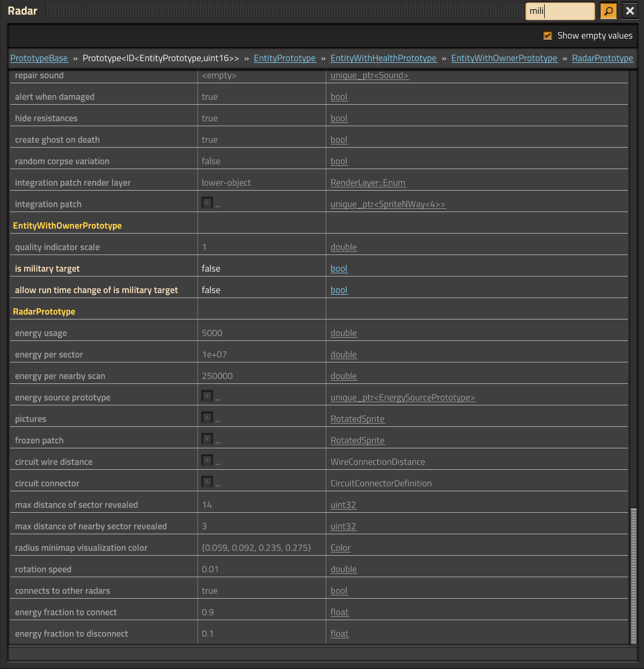Screen dimensions: 644x669
Task: Select EntityWithOwnerPrototype breadcrumb link
Action: click(504, 58)
